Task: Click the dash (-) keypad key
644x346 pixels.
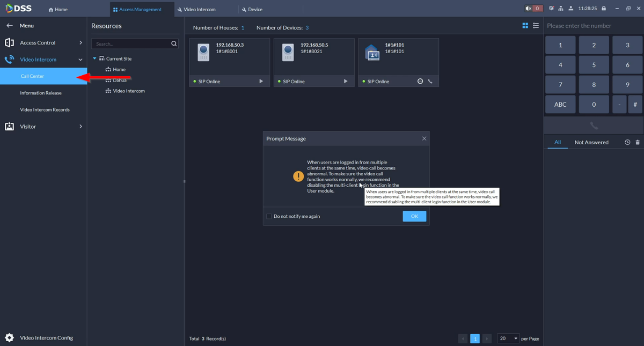Action: point(619,105)
